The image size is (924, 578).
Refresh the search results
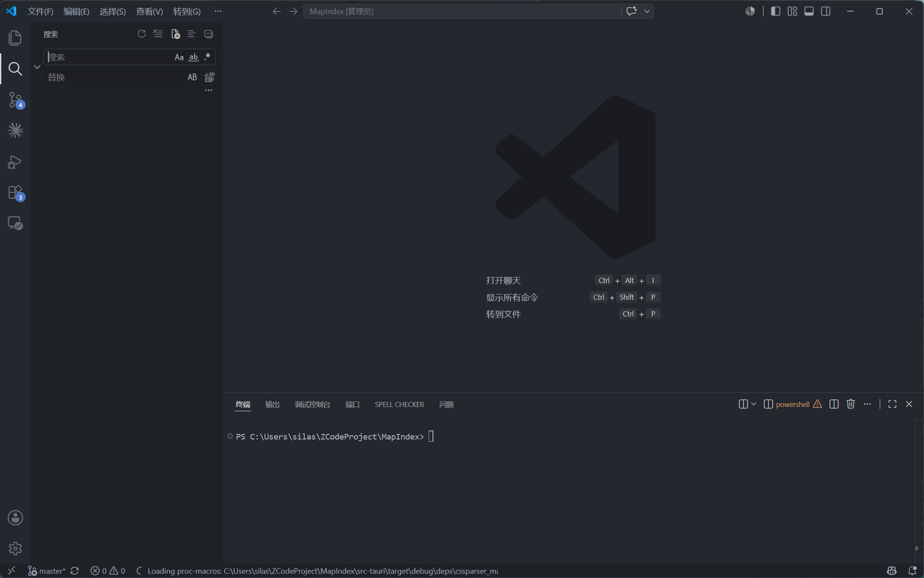click(141, 34)
